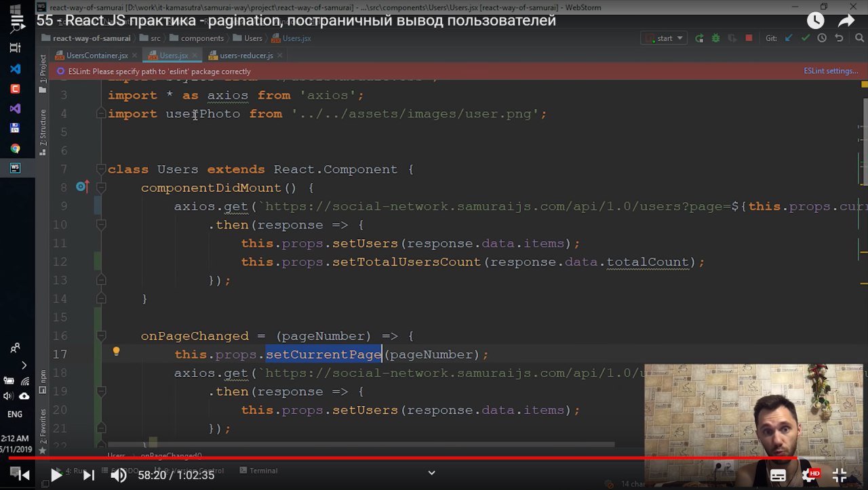Toggle subtitles on the video player
868x490 pixels.
[778, 475]
